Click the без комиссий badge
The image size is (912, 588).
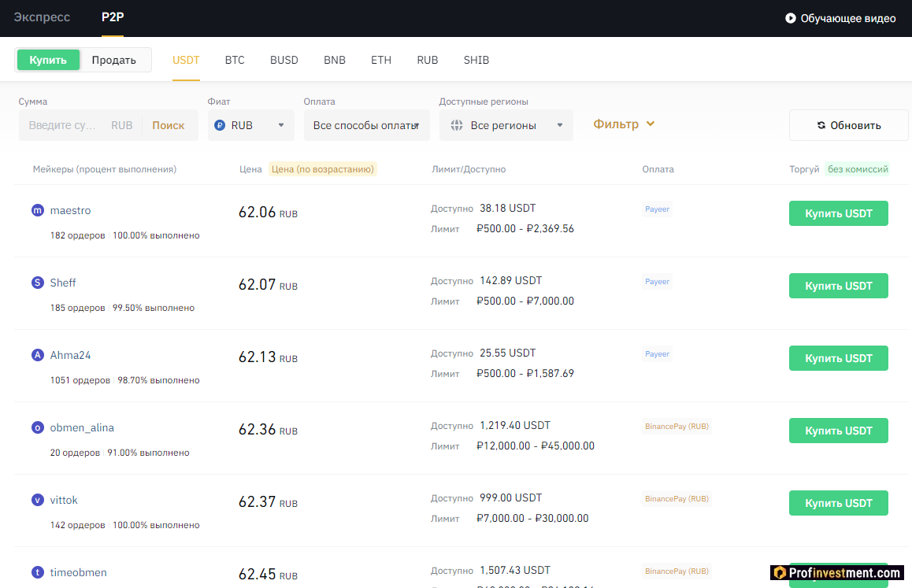point(858,169)
